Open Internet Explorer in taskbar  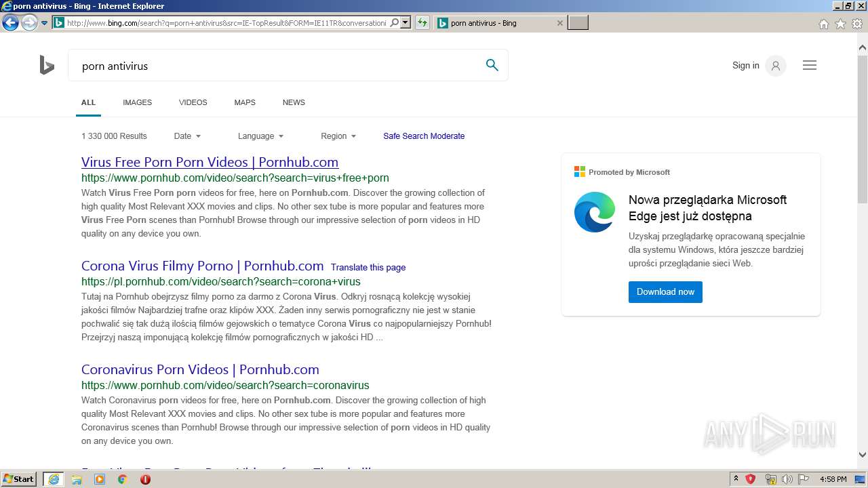[x=54, y=479]
